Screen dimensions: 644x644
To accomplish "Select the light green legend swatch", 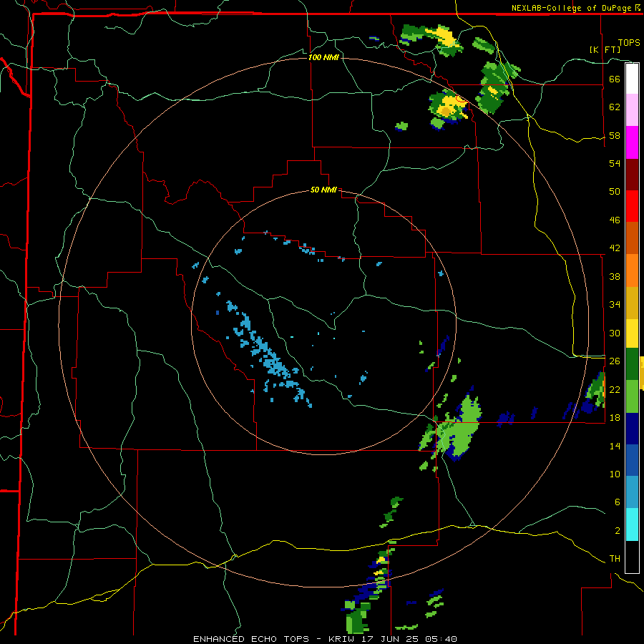I will [x=632, y=396].
